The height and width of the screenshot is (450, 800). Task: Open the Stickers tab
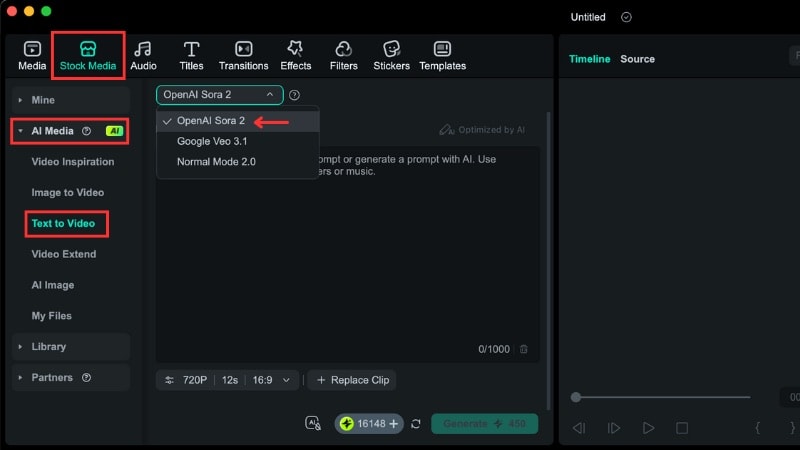click(391, 56)
